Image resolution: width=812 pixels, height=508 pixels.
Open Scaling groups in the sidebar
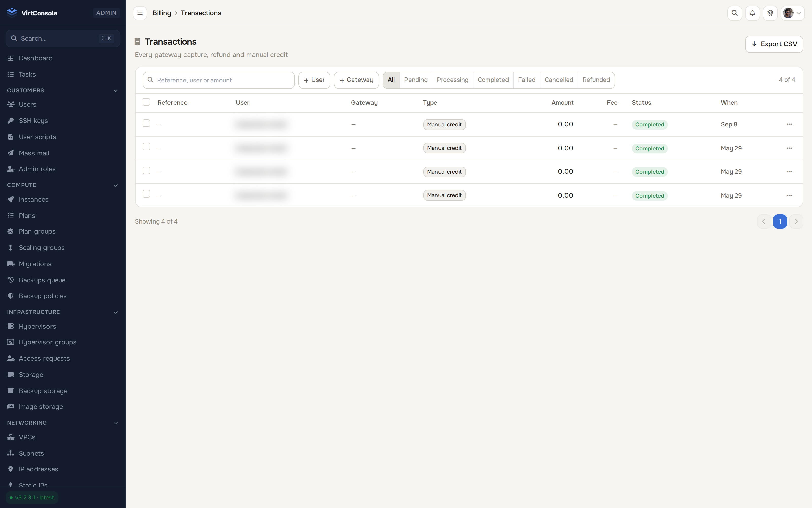[63, 248]
